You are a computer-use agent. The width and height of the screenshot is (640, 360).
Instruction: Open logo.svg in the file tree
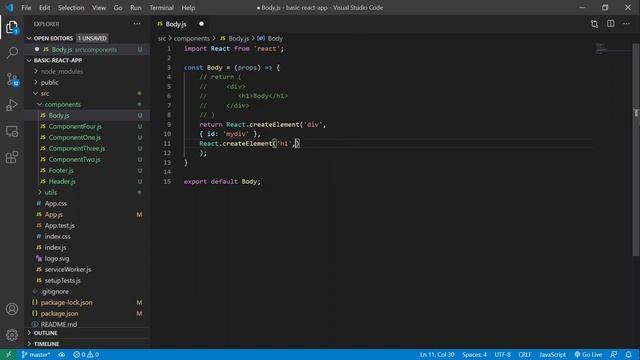[x=57, y=258]
